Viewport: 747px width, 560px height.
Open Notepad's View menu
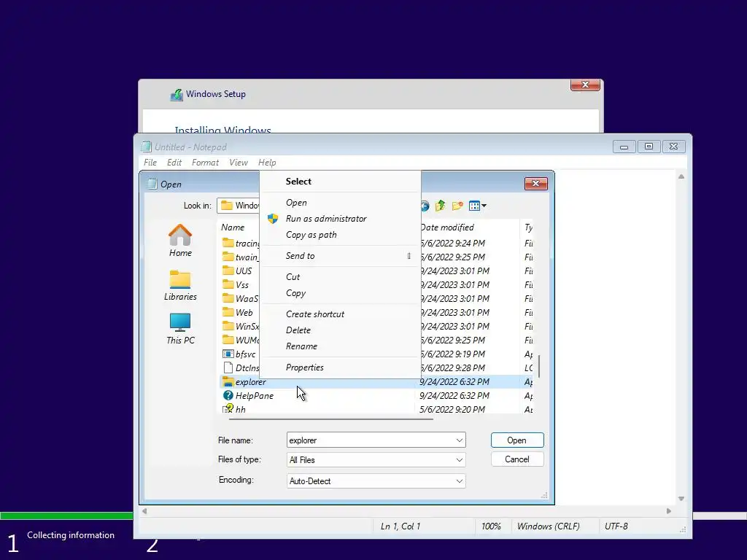(239, 163)
